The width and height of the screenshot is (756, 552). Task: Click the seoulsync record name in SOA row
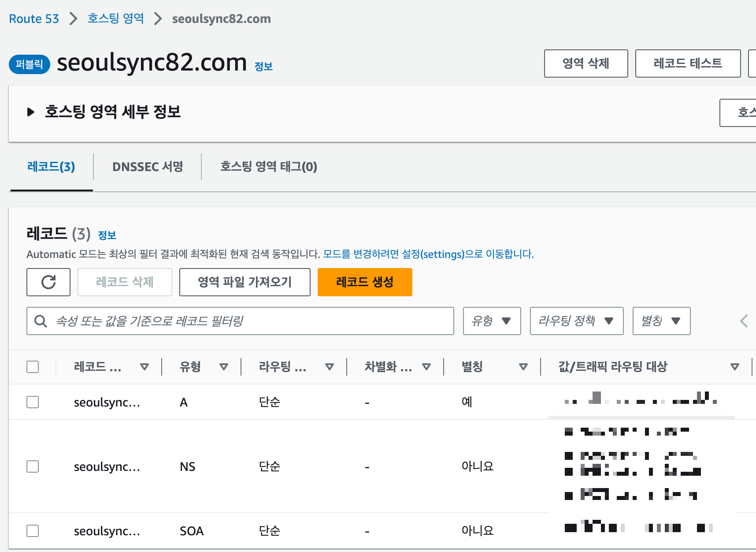click(x=107, y=531)
